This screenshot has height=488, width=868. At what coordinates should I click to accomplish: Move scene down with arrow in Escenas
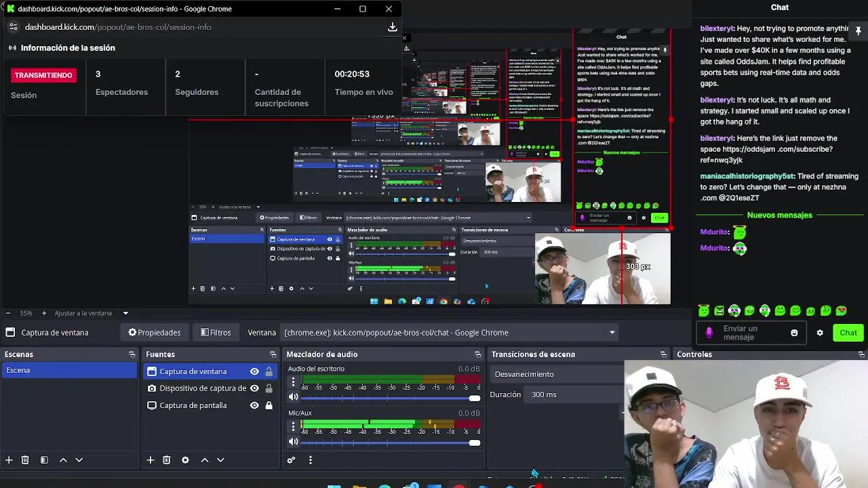(79, 460)
